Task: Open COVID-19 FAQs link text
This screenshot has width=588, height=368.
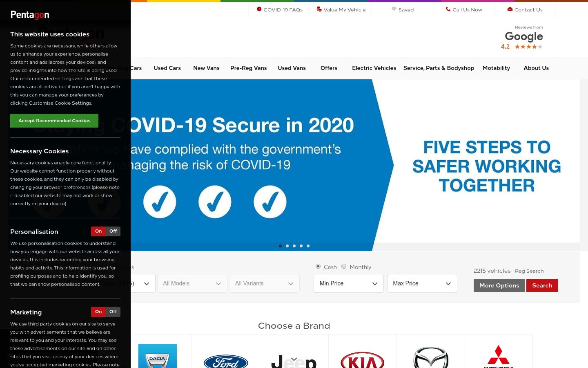Action: [x=283, y=9]
